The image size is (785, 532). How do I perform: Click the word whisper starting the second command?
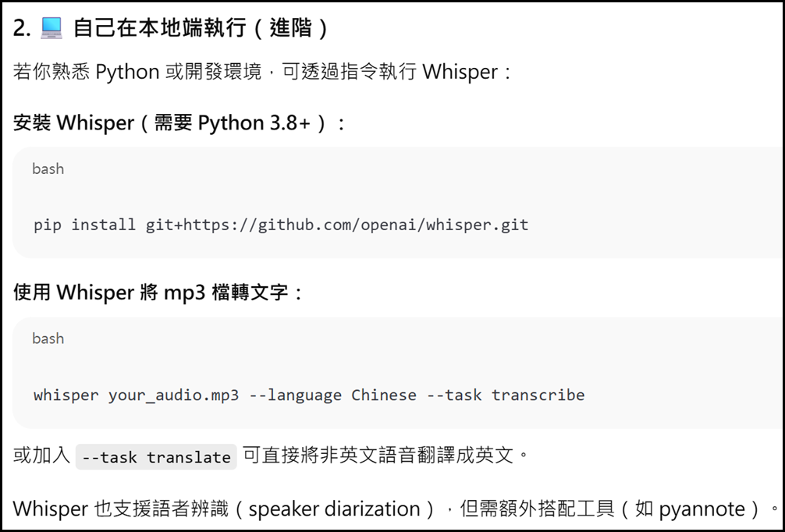click(x=66, y=395)
